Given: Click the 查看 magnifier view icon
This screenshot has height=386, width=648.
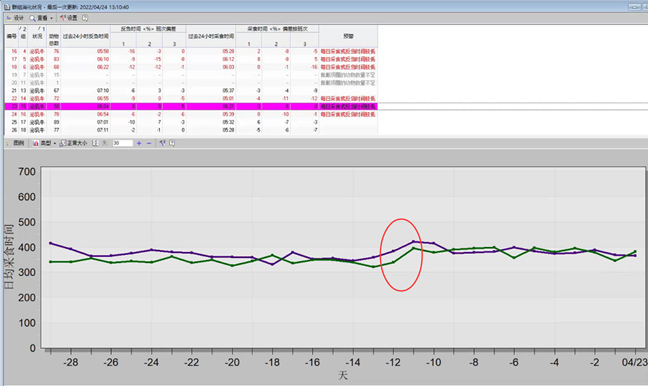Looking at the screenshot, I should tap(32, 18).
